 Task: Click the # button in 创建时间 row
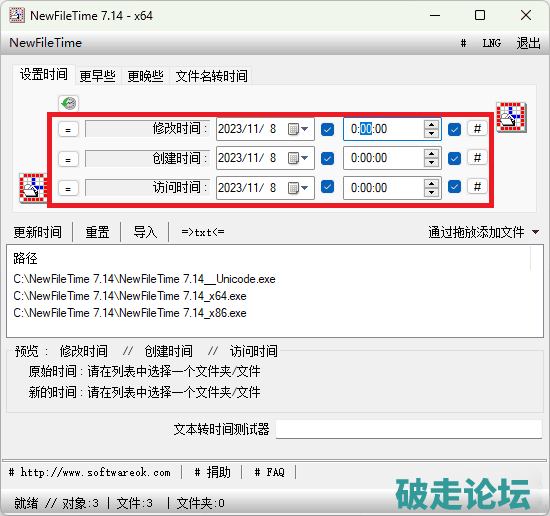[477, 158]
